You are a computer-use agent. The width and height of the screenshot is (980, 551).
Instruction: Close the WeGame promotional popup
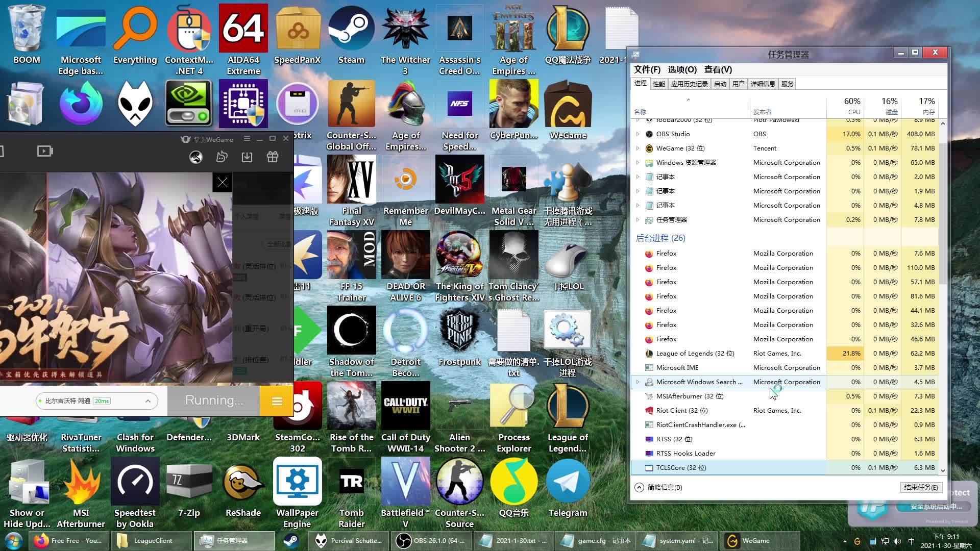click(x=222, y=182)
